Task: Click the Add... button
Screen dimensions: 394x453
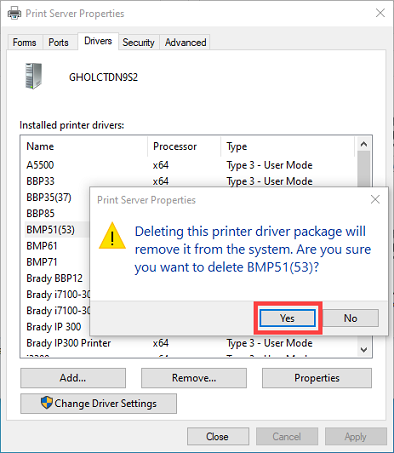Action: [73, 378]
